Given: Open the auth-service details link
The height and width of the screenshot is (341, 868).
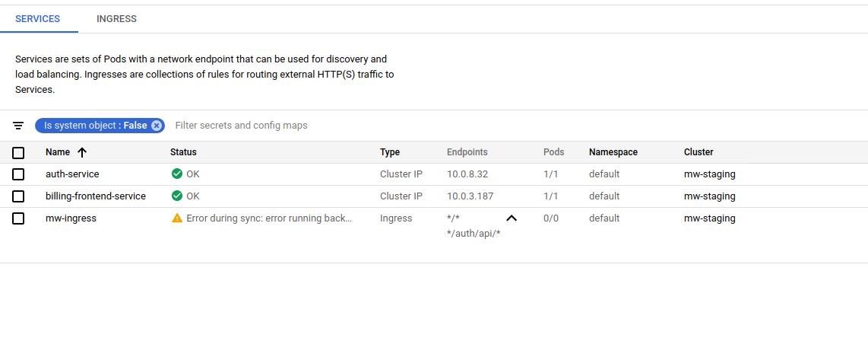Looking at the screenshot, I should coord(72,174).
